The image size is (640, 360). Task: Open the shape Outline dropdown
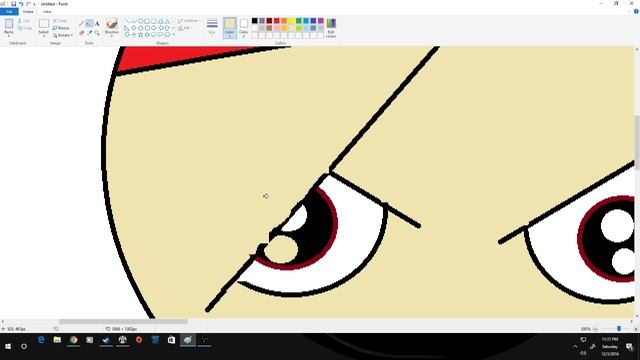coord(188,21)
